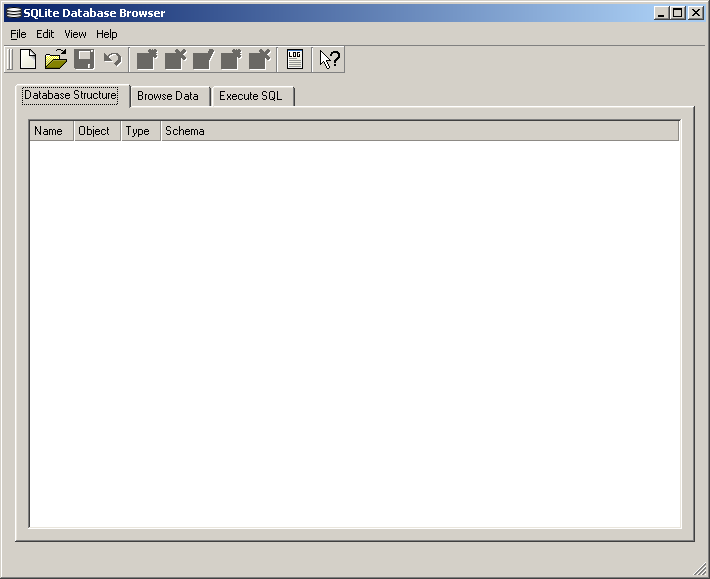Click the Delete Index toolbar icon
Image resolution: width=710 pixels, height=579 pixels.
click(259, 59)
